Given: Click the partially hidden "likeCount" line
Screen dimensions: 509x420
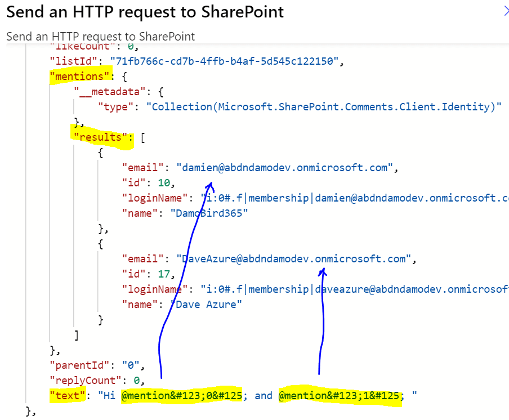Looking at the screenshot, I should click(95, 47).
